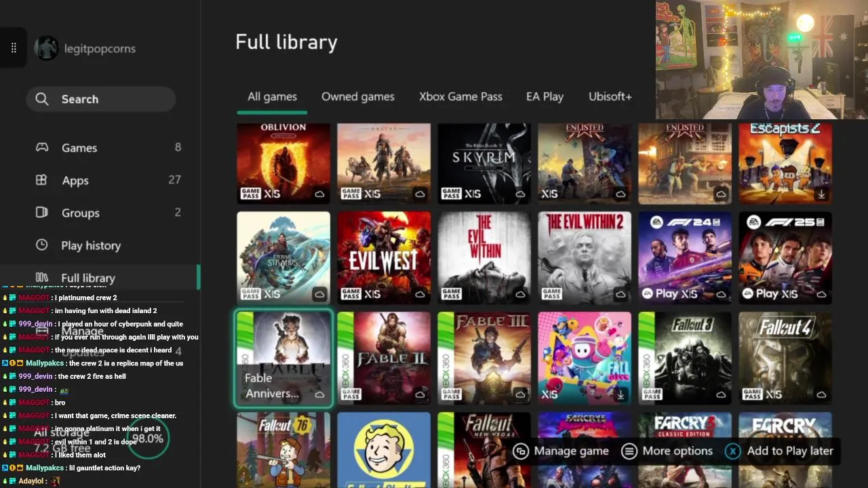Image resolution: width=868 pixels, height=488 pixels.
Task: Open the Fallout 3 game tile
Action: coord(685,358)
